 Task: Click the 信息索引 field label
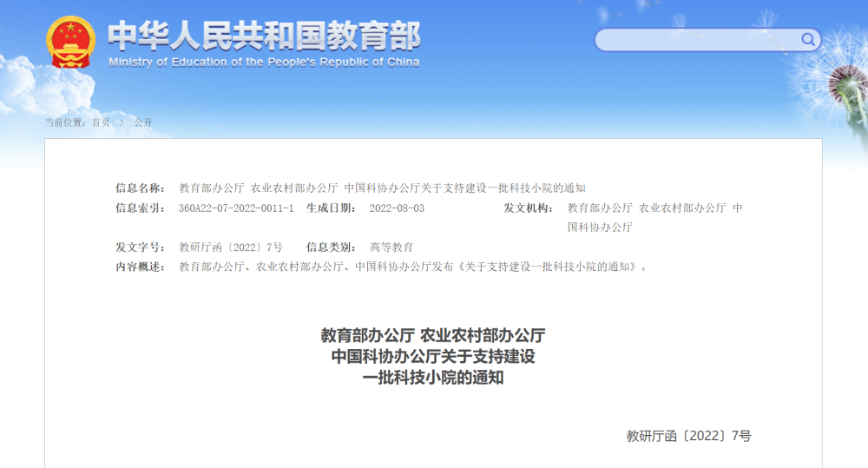click(140, 208)
